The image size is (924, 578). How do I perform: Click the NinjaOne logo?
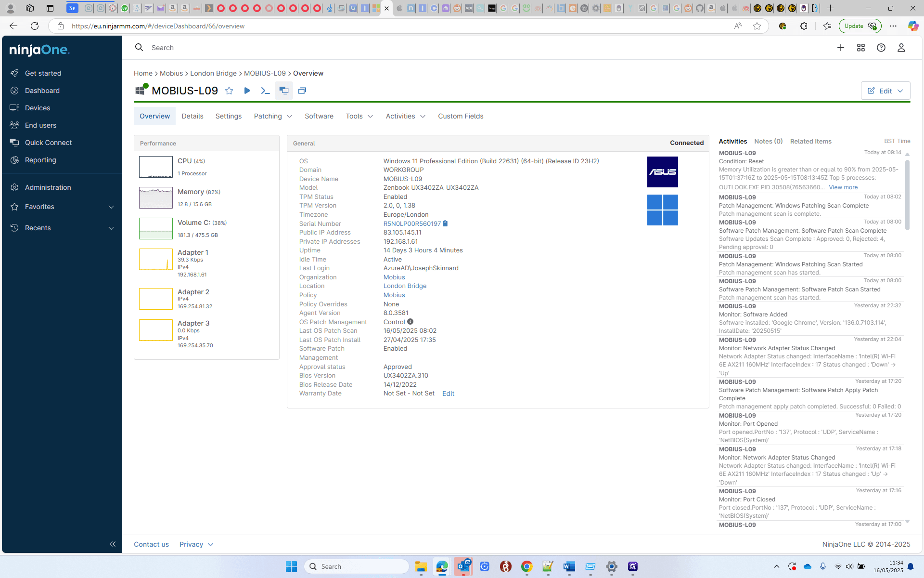point(39,50)
